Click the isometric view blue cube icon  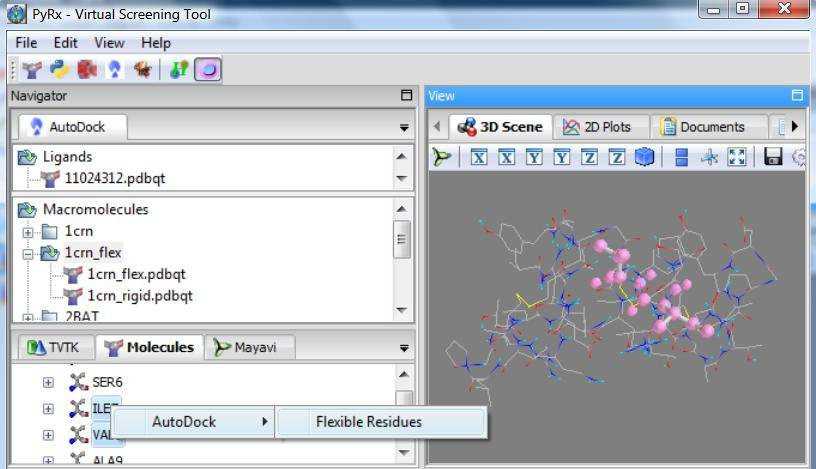[644, 157]
